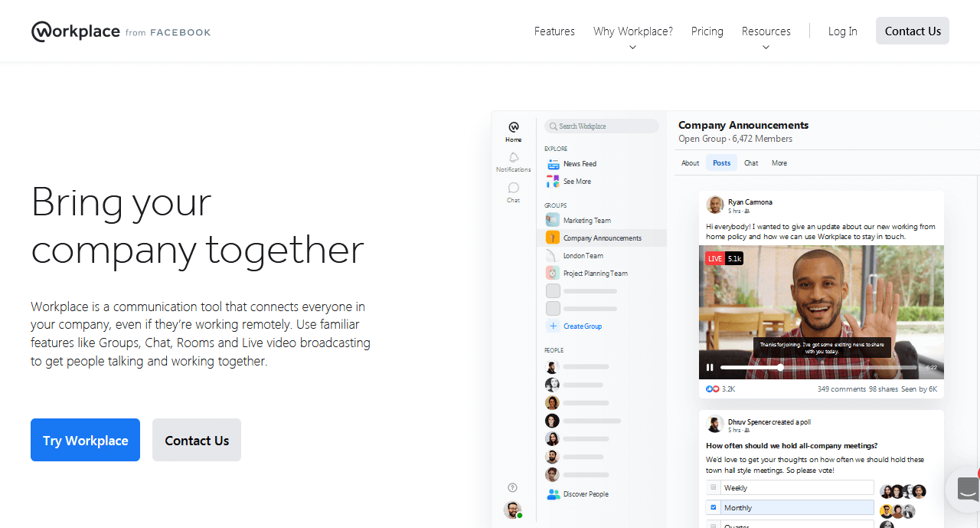980x528 pixels.
Task: Open the Notifications bell icon
Action: 514,157
